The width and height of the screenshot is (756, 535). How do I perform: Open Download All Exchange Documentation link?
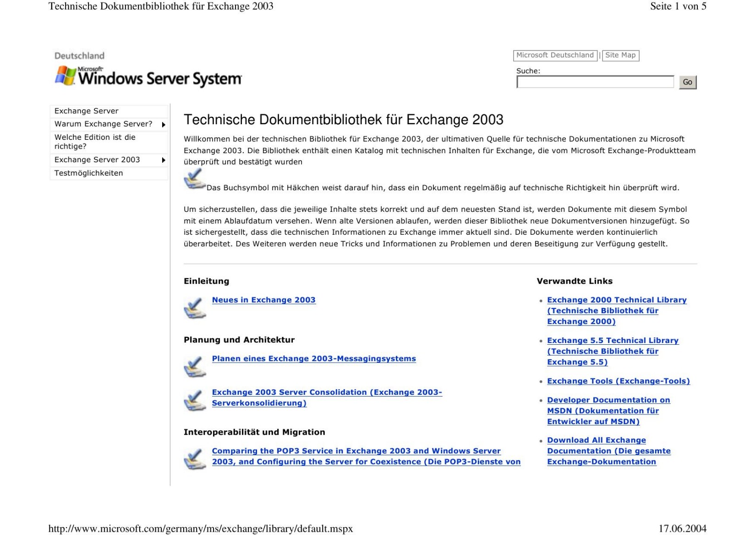608,451
